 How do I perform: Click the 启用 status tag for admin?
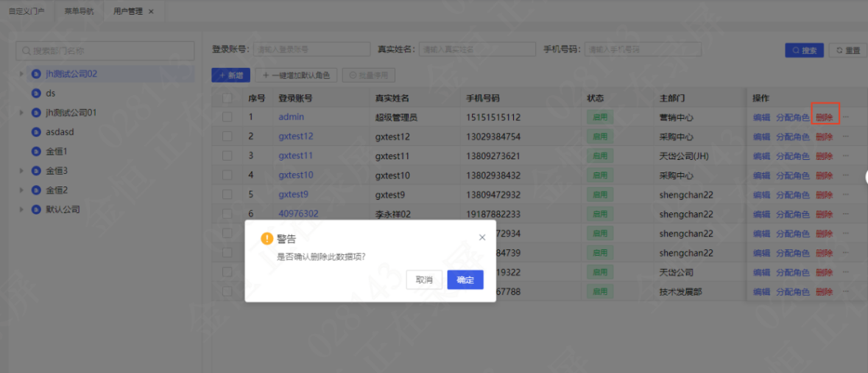600,117
